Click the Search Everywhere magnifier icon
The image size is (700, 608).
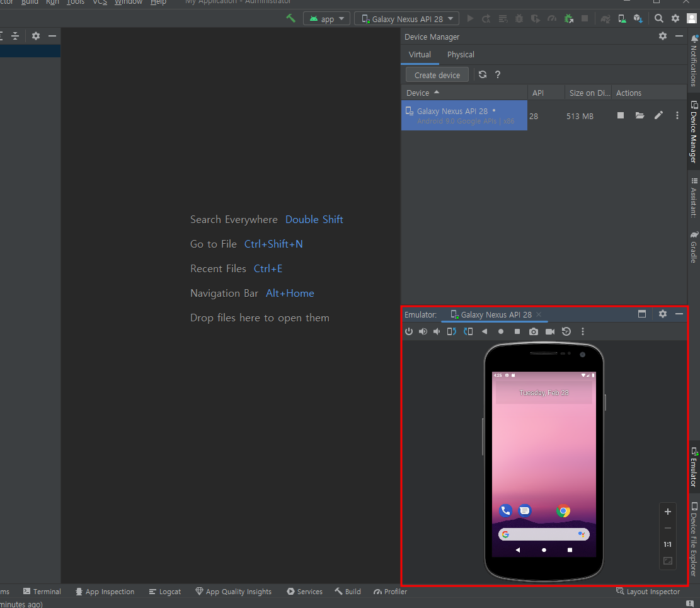click(x=658, y=18)
